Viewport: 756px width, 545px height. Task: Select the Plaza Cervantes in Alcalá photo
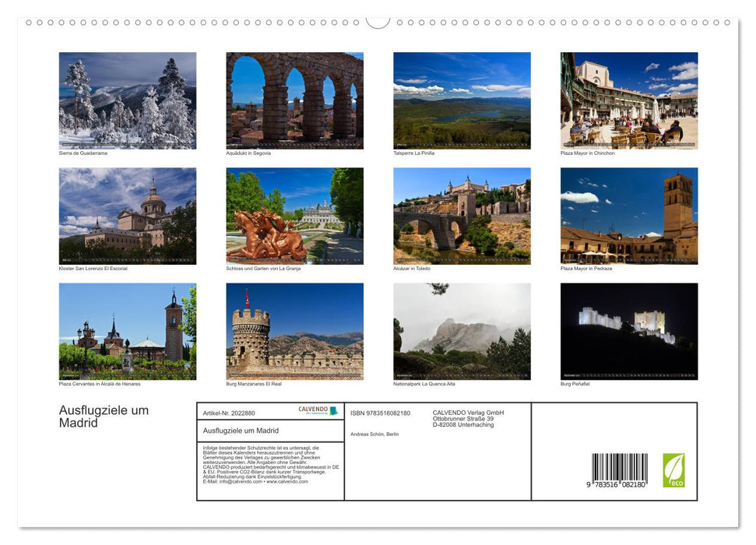tap(128, 330)
